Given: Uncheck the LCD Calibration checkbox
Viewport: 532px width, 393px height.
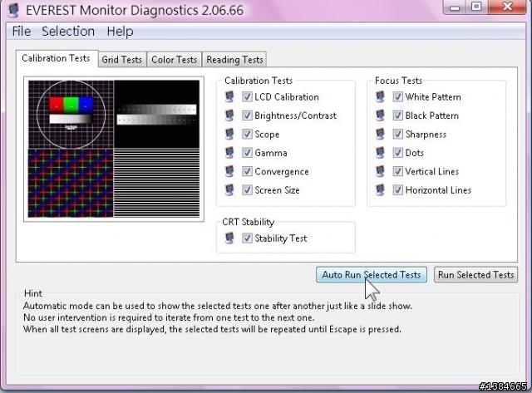Looking at the screenshot, I should (247, 96).
